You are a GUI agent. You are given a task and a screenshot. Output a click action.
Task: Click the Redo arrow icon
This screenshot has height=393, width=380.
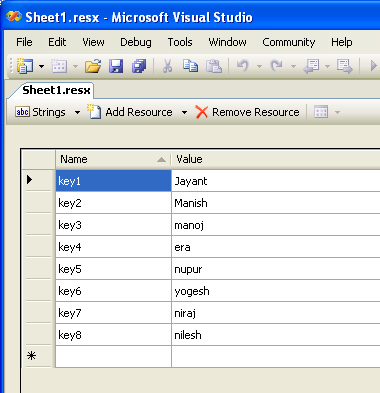click(277, 66)
